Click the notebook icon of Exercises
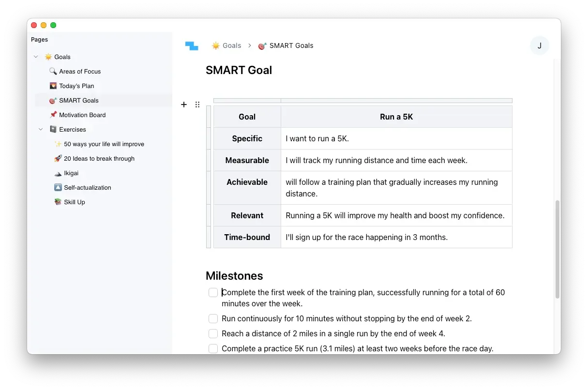Image resolution: width=588 pixels, height=390 pixels. tap(53, 130)
